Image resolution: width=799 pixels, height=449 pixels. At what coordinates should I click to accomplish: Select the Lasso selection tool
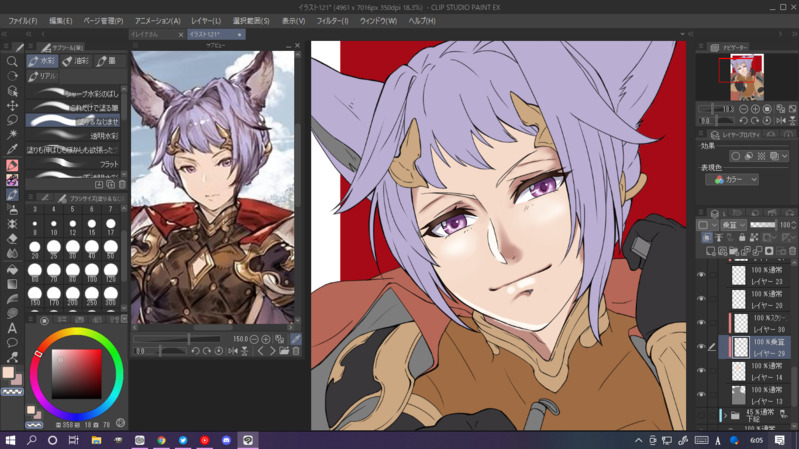12,120
